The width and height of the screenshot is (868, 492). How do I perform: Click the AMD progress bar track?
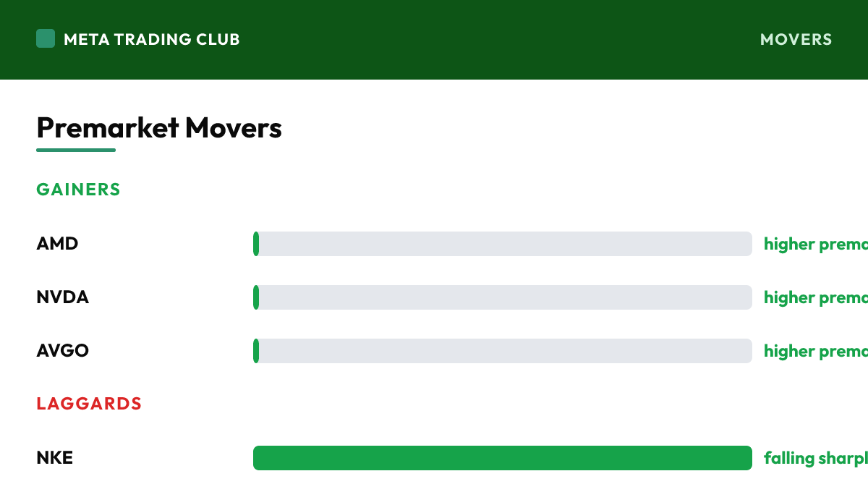pos(503,244)
